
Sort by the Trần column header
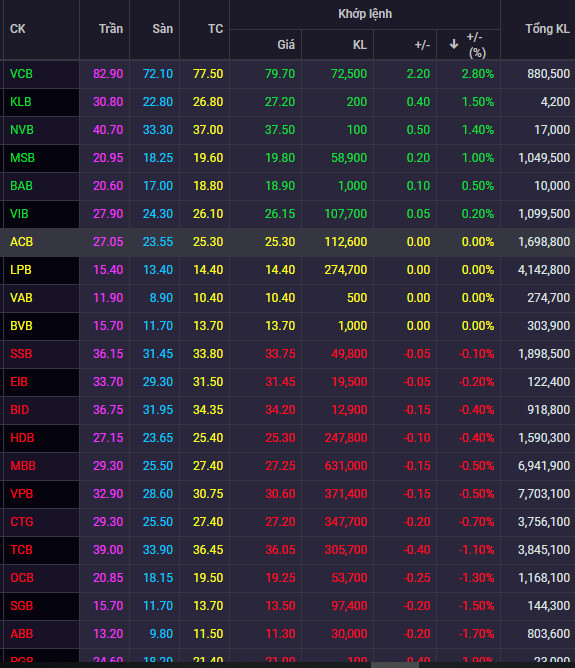pos(111,29)
